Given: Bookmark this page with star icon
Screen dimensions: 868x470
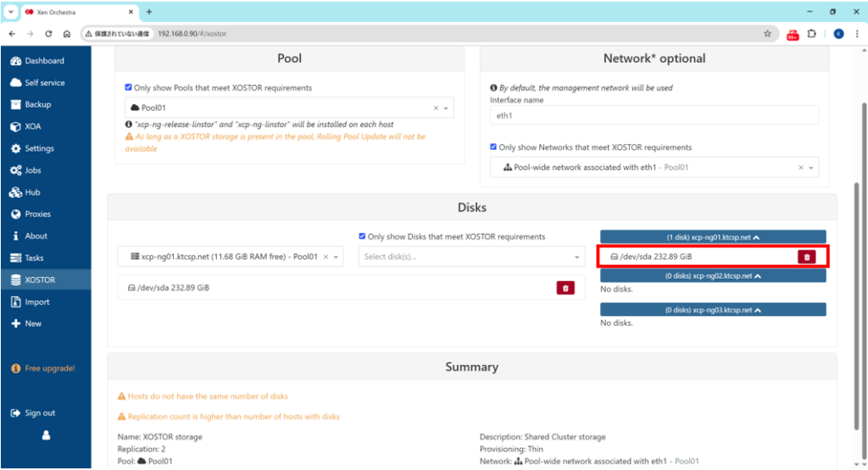Looking at the screenshot, I should click(767, 34).
